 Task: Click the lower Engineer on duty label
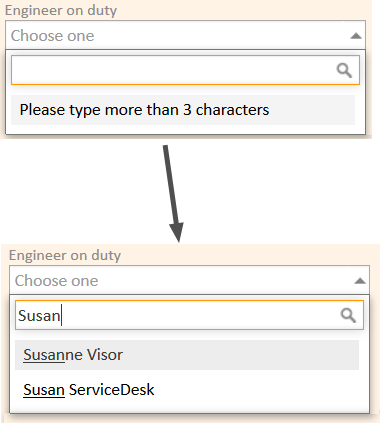point(65,255)
